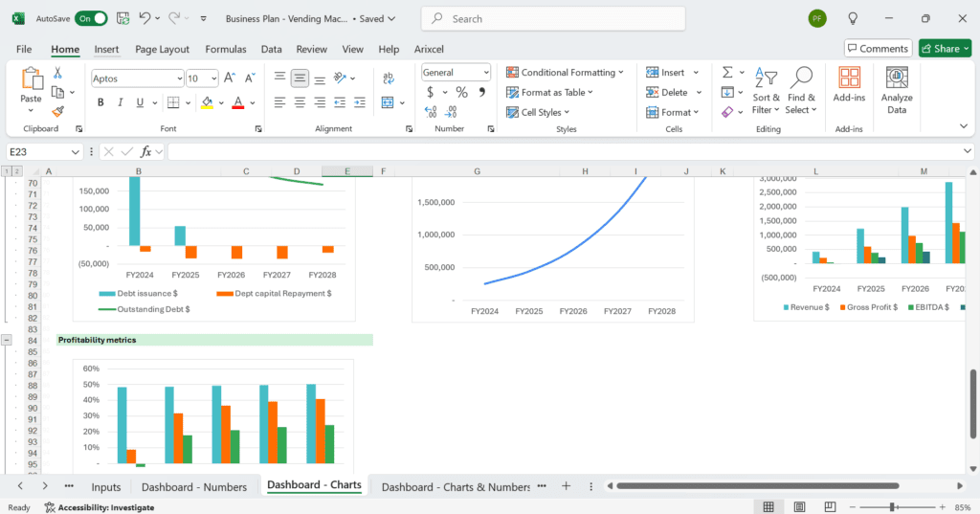Click the AutoSum sigma icon

point(727,73)
